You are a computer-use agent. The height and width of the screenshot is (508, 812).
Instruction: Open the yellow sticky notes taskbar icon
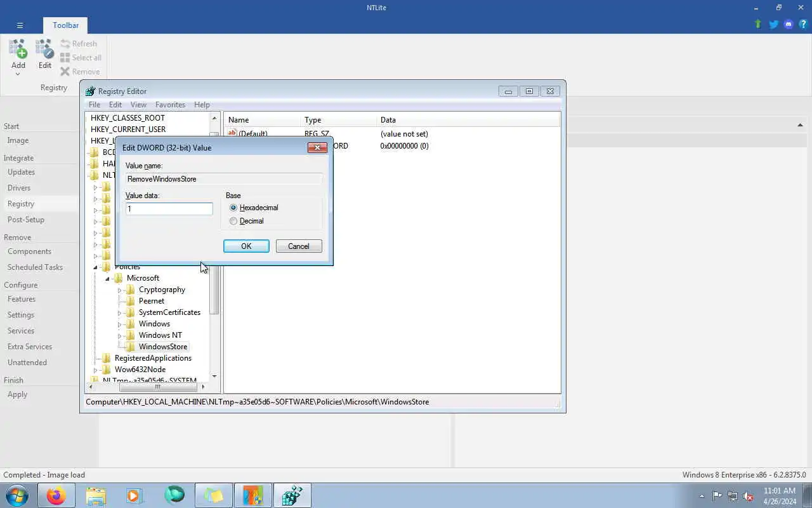point(214,495)
